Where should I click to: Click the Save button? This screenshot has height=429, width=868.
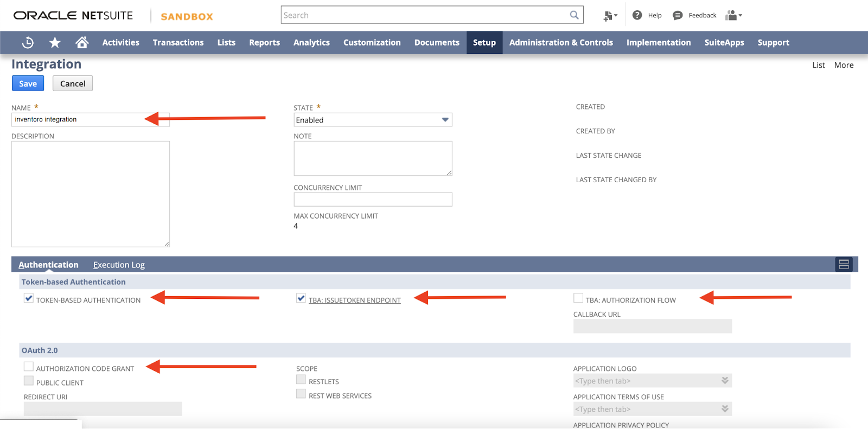(28, 84)
